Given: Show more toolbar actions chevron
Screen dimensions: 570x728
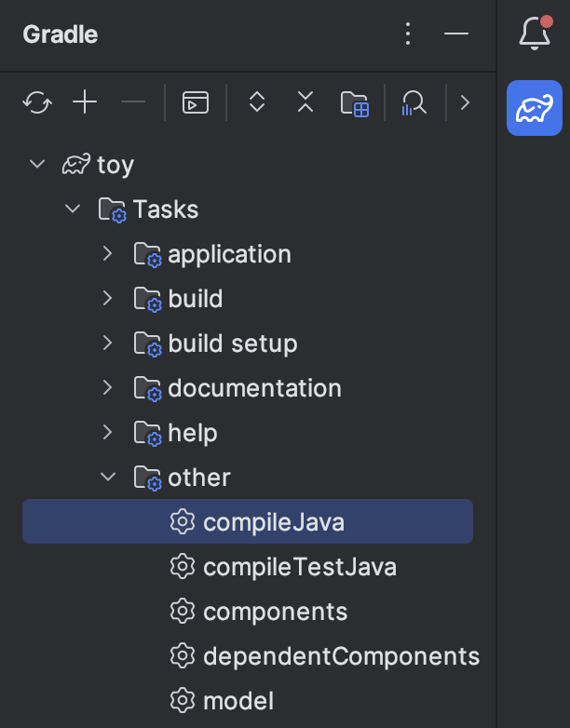Looking at the screenshot, I should (x=466, y=102).
